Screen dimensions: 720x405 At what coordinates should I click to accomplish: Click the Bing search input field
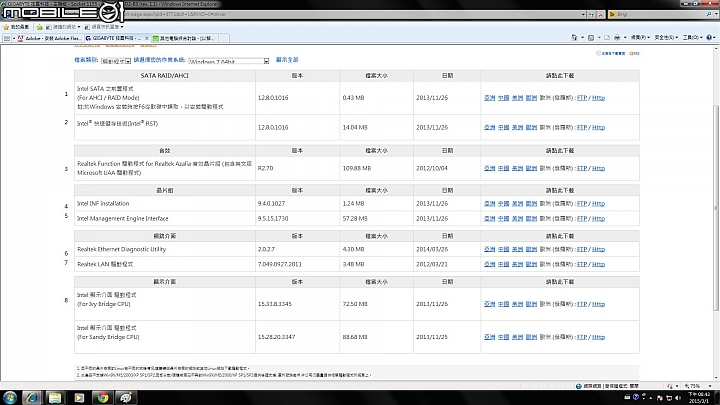click(x=659, y=15)
